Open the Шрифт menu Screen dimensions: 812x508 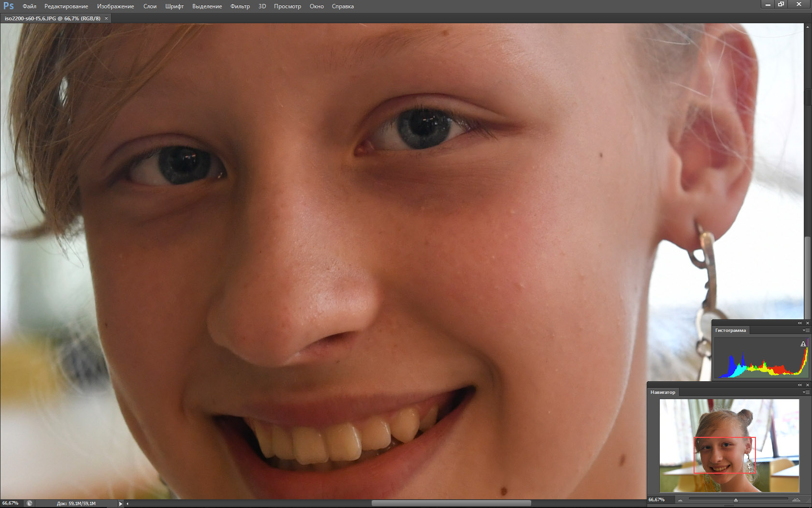point(174,6)
